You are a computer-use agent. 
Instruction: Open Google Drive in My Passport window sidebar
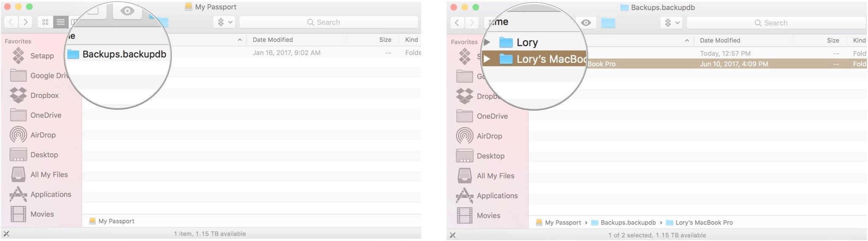point(39,76)
